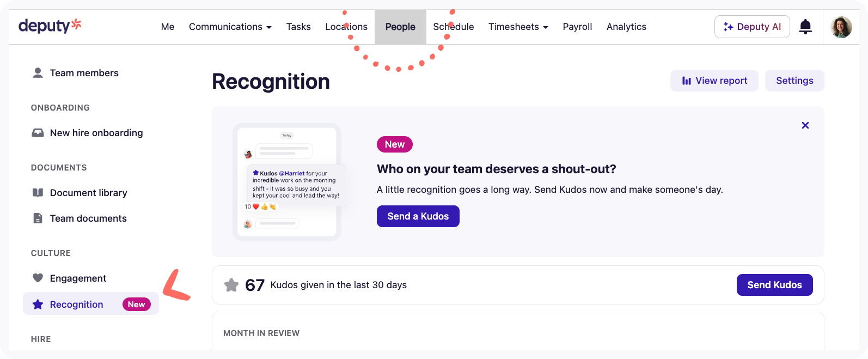Click the bar chart icon on View report
868x359 pixels.
click(x=686, y=80)
